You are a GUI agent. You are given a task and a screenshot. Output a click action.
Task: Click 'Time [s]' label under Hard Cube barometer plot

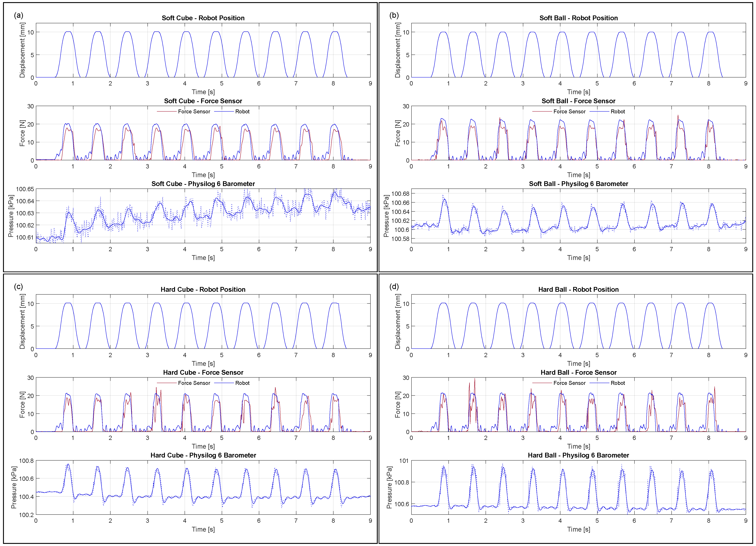[x=203, y=529]
